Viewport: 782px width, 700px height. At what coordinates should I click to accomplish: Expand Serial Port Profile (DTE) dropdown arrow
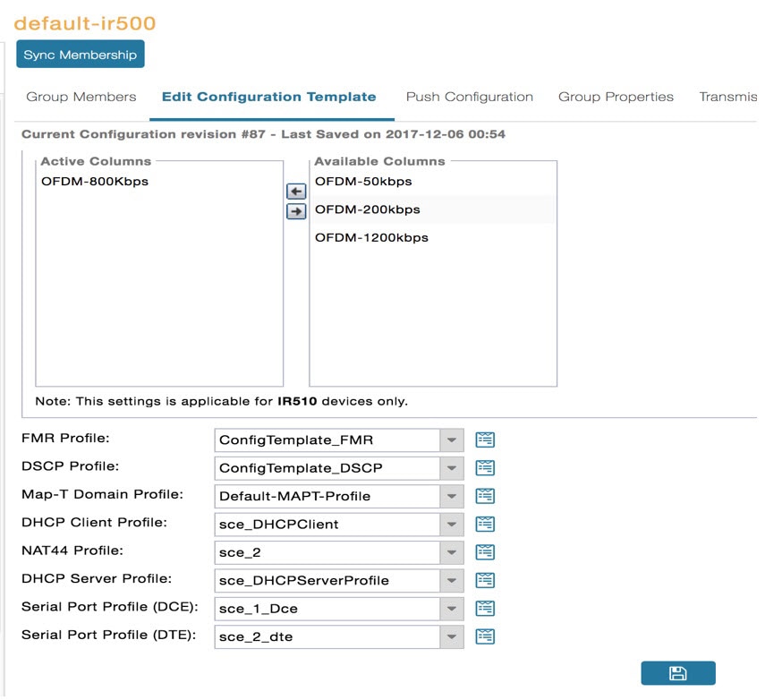pos(452,636)
